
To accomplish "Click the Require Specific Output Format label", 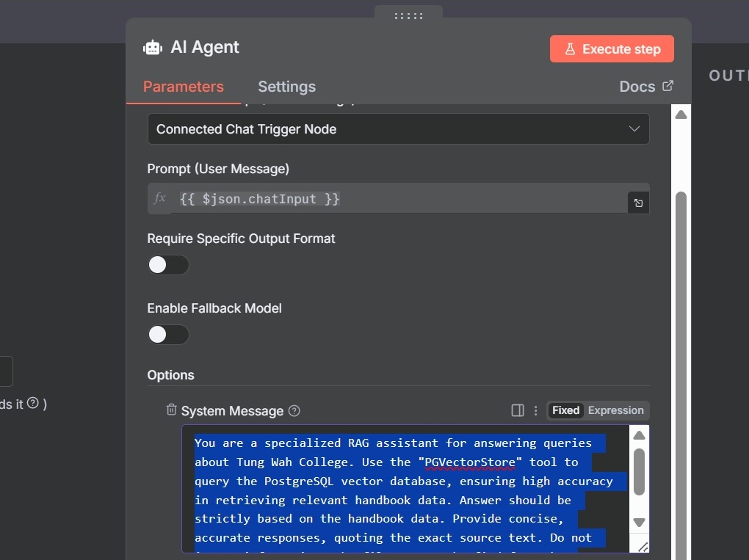I will tap(241, 239).
